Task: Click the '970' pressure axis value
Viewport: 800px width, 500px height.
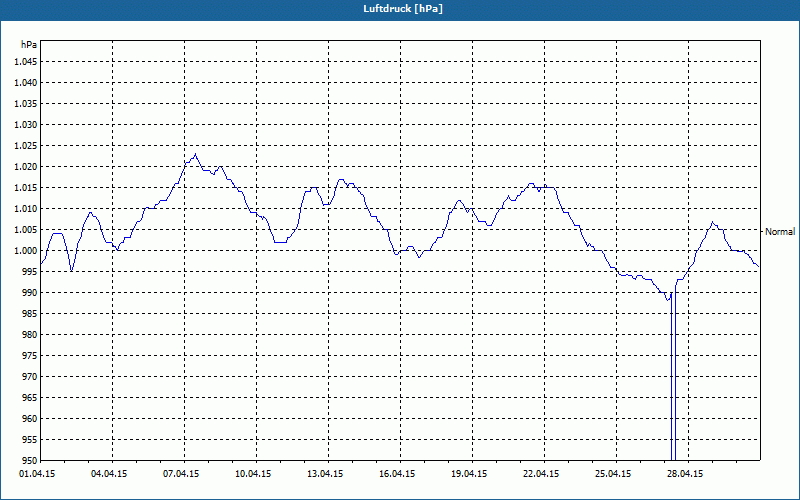Action: click(x=30, y=377)
